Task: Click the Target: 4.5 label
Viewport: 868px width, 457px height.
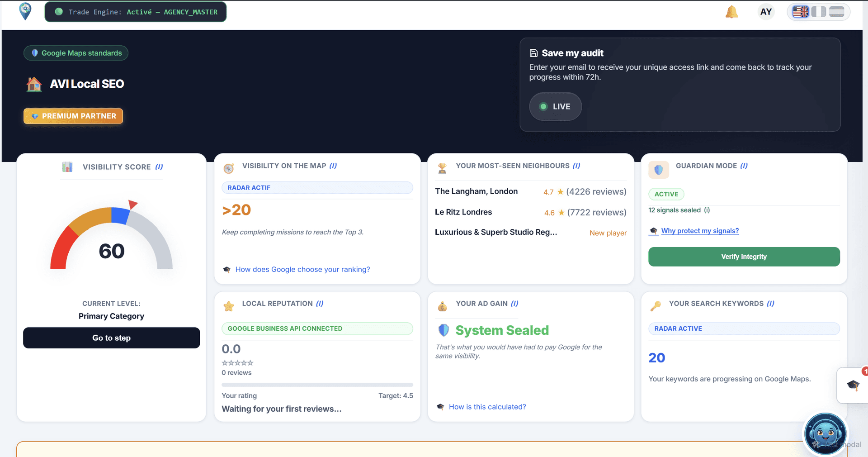Action: pyautogui.click(x=396, y=396)
